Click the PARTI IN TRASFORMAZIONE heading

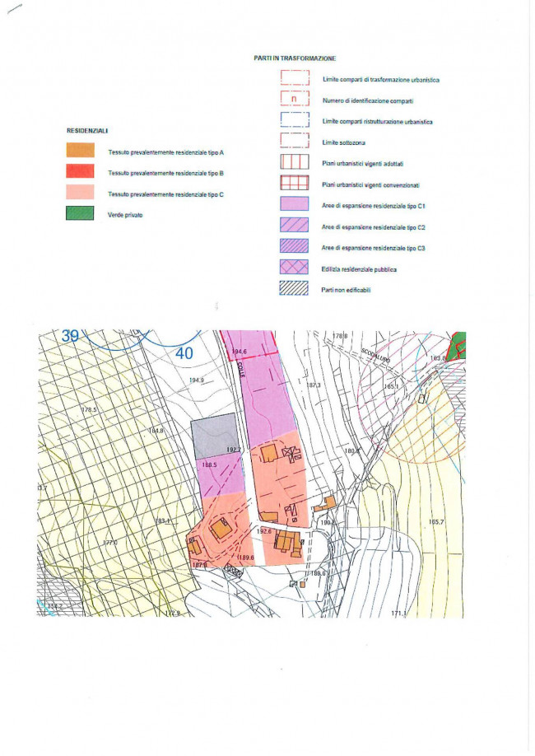coord(295,58)
